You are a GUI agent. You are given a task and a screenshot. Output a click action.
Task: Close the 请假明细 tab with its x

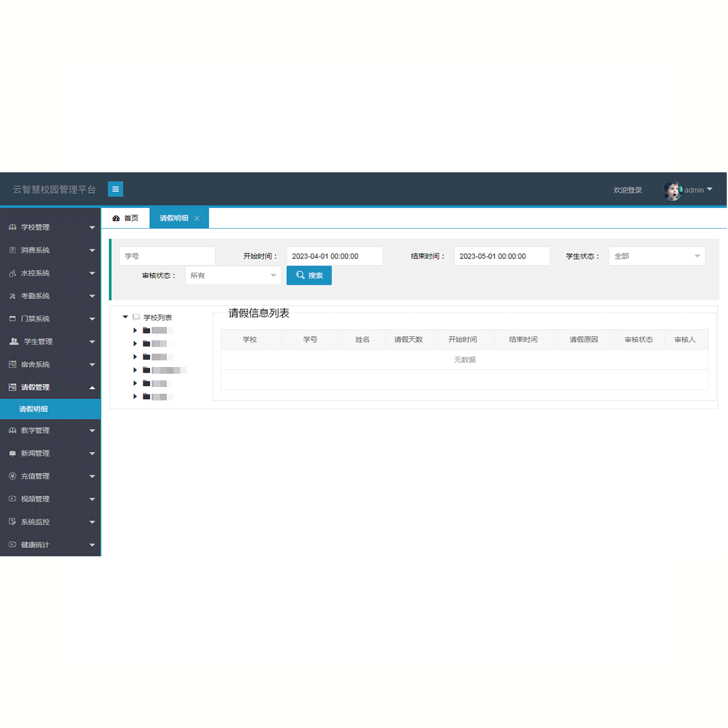click(x=197, y=218)
